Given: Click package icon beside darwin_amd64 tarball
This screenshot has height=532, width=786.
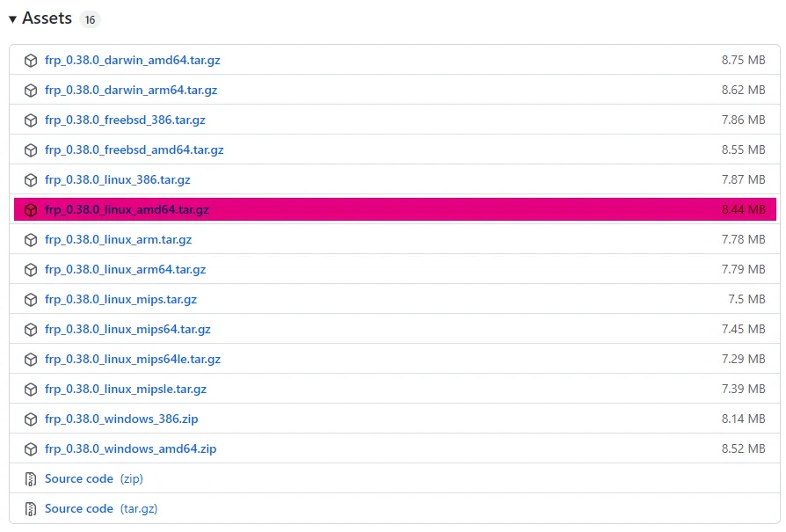Looking at the screenshot, I should [31, 61].
